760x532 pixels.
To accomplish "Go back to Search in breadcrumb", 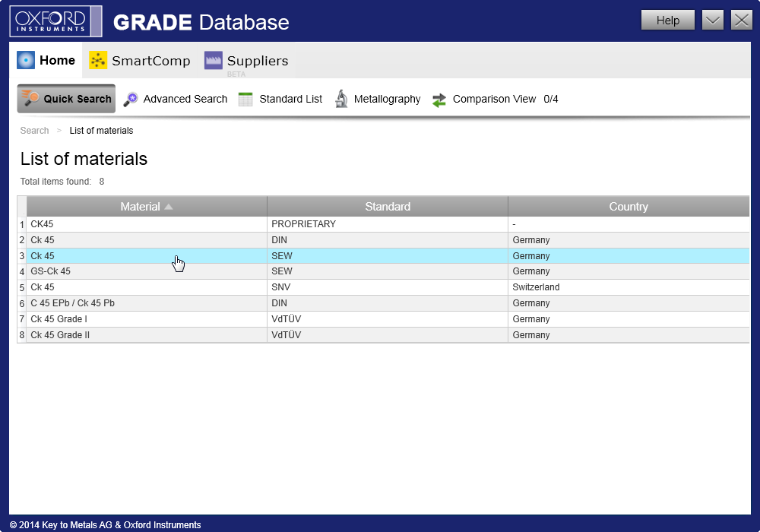I will [34, 130].
